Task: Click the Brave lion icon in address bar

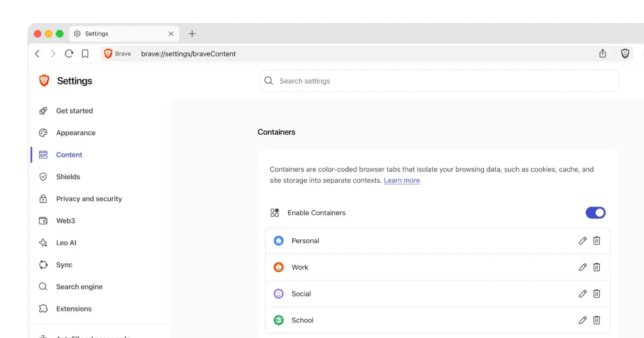Action: [108, 54]
